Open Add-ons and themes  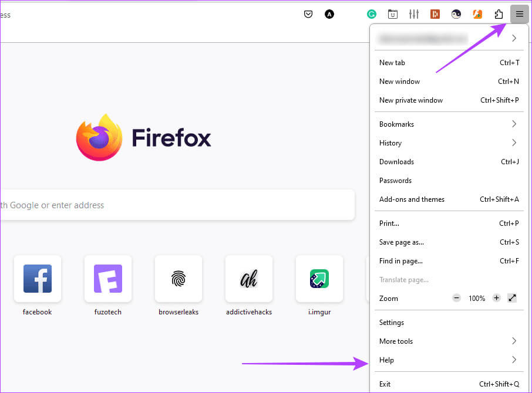pyautogui.click(x=449, y=199)
